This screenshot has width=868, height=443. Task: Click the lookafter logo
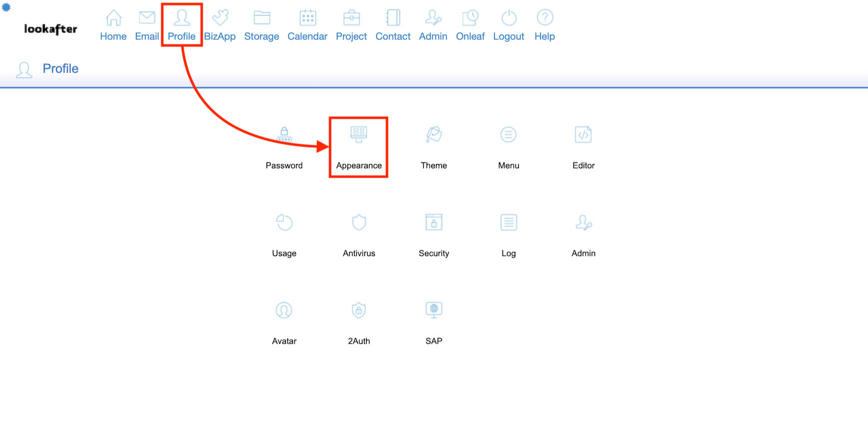coord(50,29)
